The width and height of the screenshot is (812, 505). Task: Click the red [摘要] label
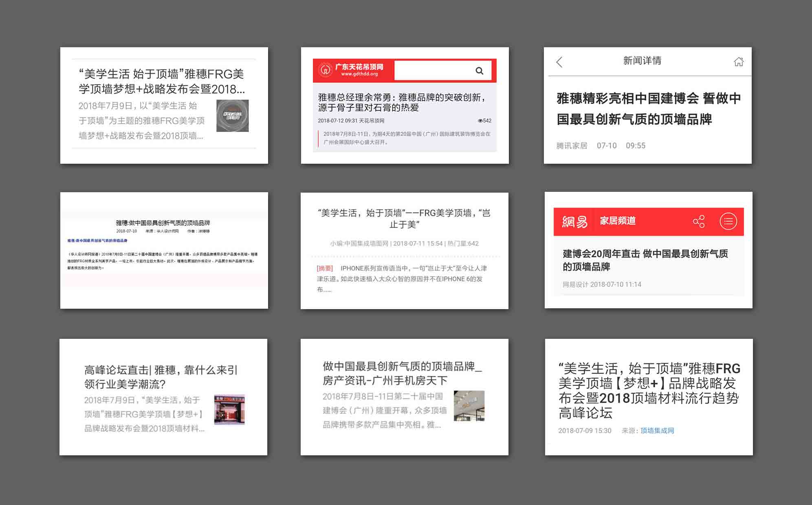pyautogui.click(x=325, y=268)
